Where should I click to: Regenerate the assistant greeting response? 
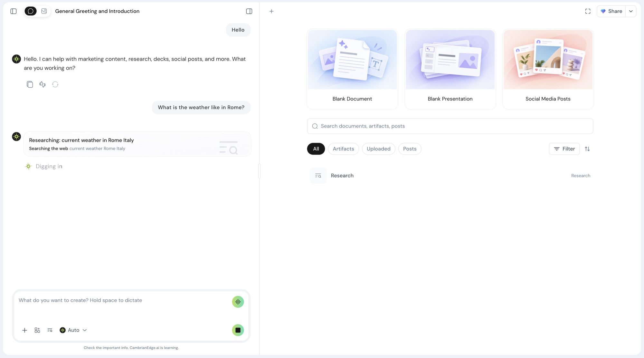click(55, 84)
